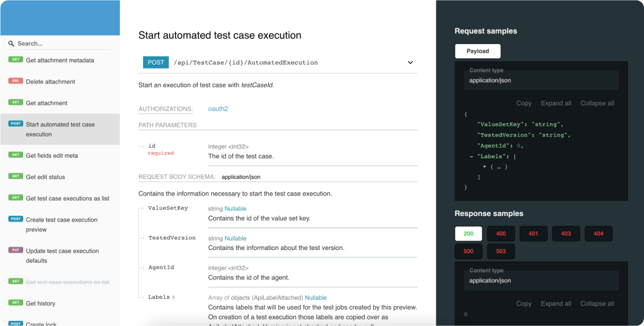644x326 pixels.
Task: Switch to the Payload tab
Action: (477, 51)
